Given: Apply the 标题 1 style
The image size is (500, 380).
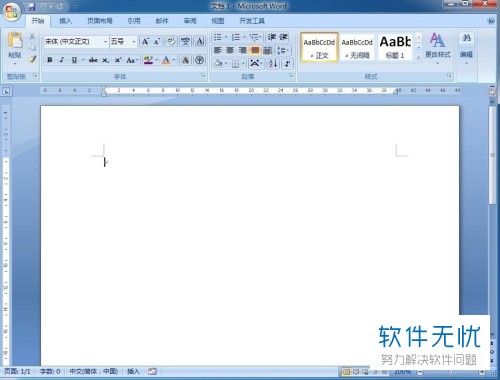Looking at the screenshot, I should click(x=395, y=47).
